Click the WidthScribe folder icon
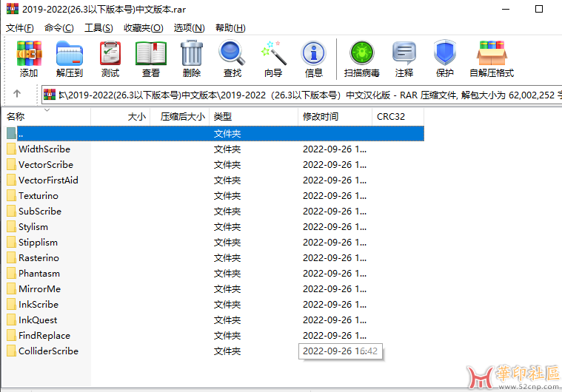562x392 pixels. [11, 149]
